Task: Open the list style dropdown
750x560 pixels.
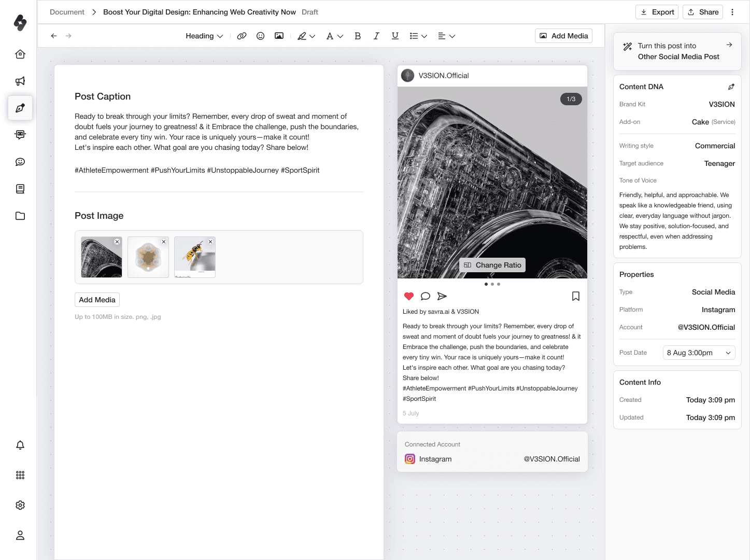Action: click(x=418, y=36)
